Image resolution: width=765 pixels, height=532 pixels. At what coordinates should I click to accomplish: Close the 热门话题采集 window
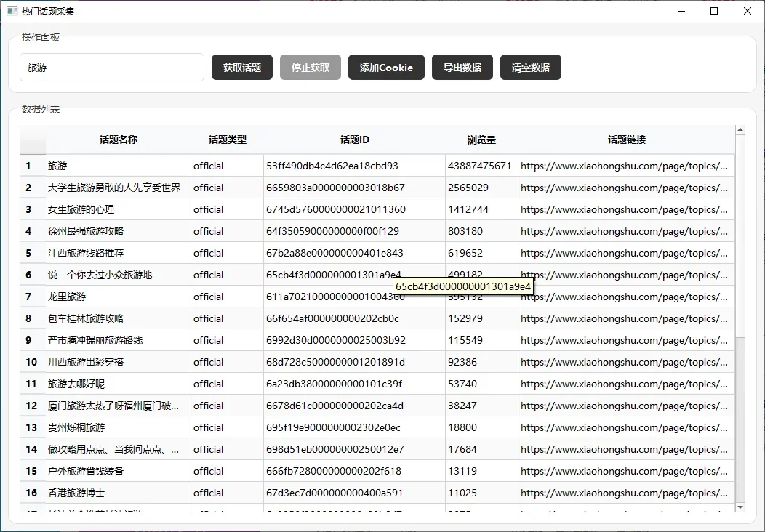pyautogui.click(x=747, y=11)
